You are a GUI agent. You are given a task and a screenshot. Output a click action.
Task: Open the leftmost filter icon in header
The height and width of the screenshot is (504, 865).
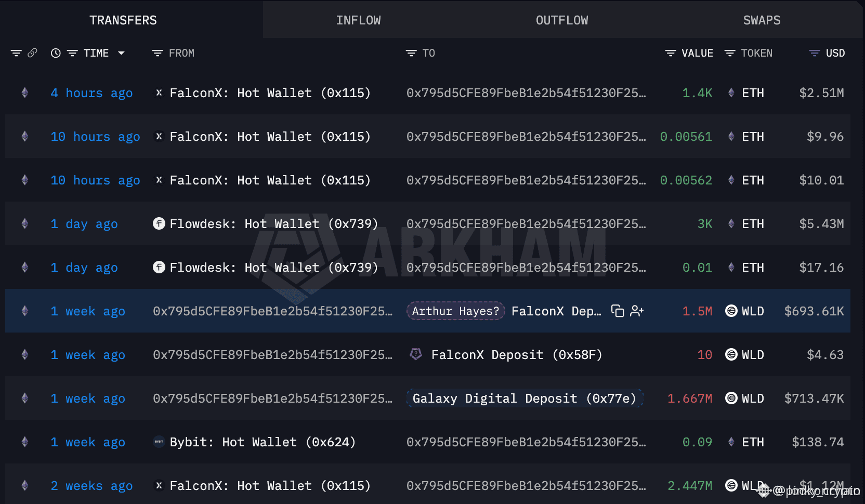tap(16, 53)
